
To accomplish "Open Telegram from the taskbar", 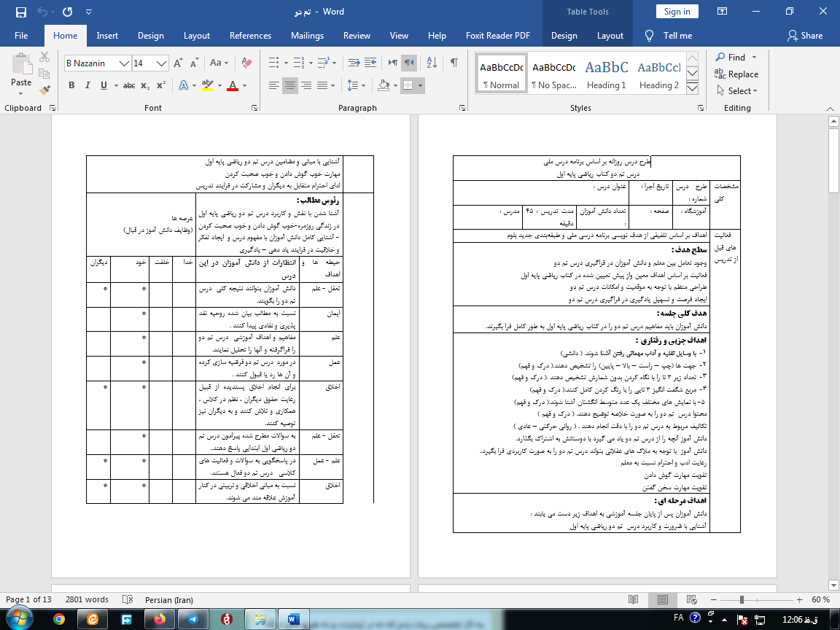I will [x=192, y=618].
